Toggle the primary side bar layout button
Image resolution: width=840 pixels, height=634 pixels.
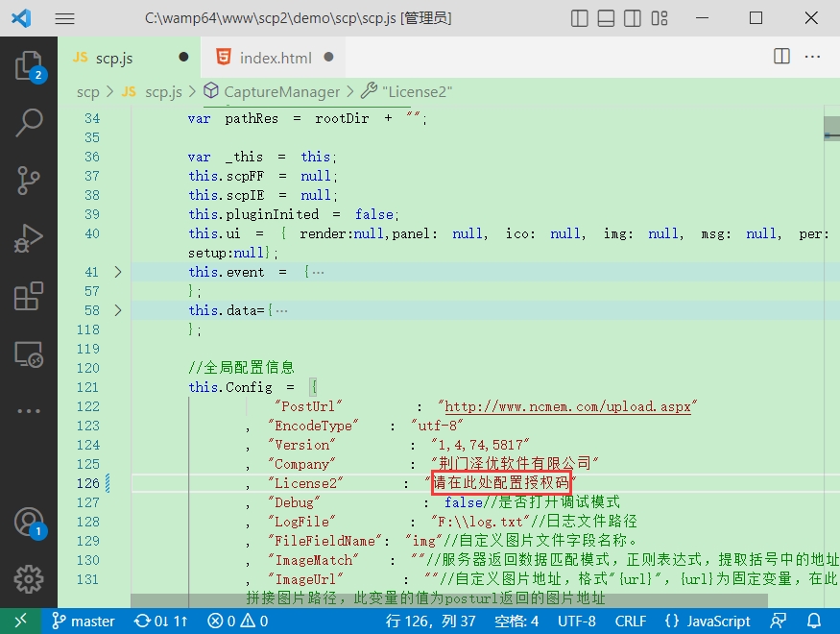(x=579, y=18)
